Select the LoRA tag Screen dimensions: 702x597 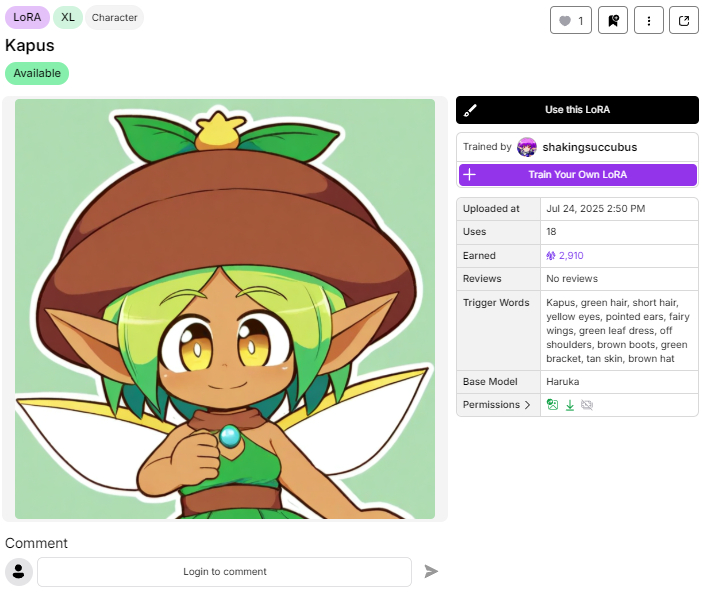point(27,17)
